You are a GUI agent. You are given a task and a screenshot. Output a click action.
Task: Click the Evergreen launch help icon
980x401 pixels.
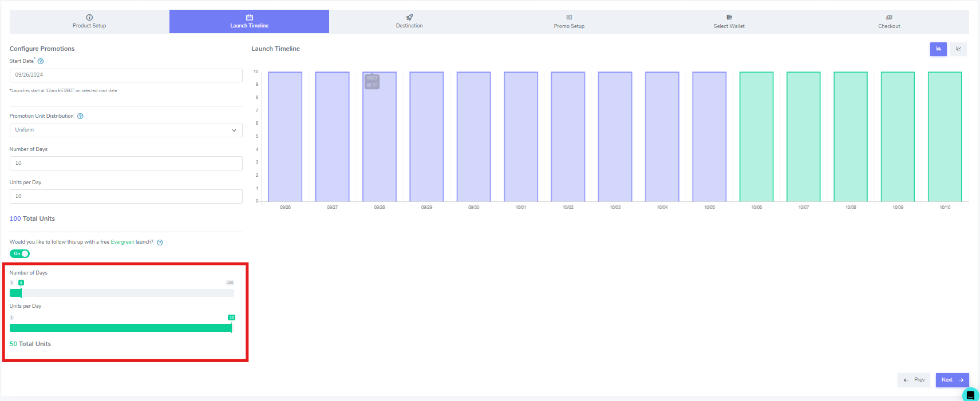pos(160,243)
